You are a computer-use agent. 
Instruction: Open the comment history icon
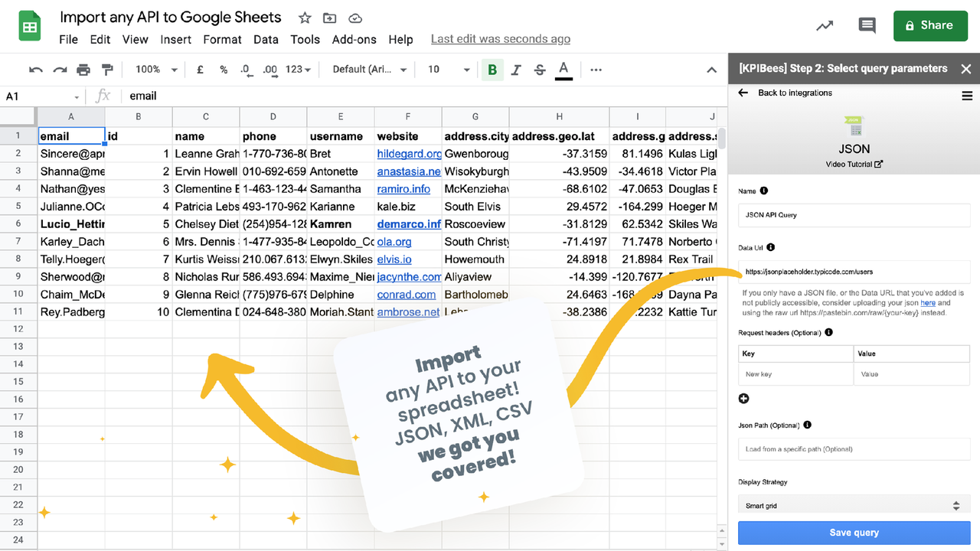(x=867, y=25)
